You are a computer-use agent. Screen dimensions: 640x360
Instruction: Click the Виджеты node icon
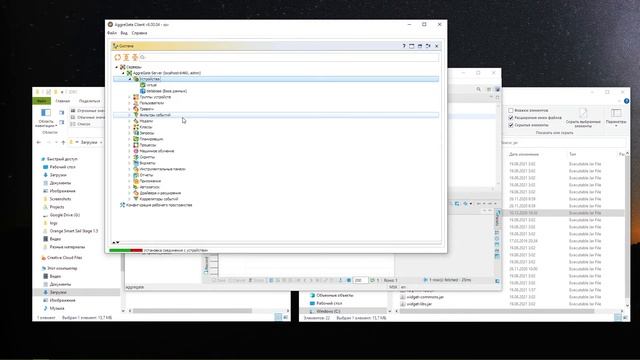(x=136, y=163)
